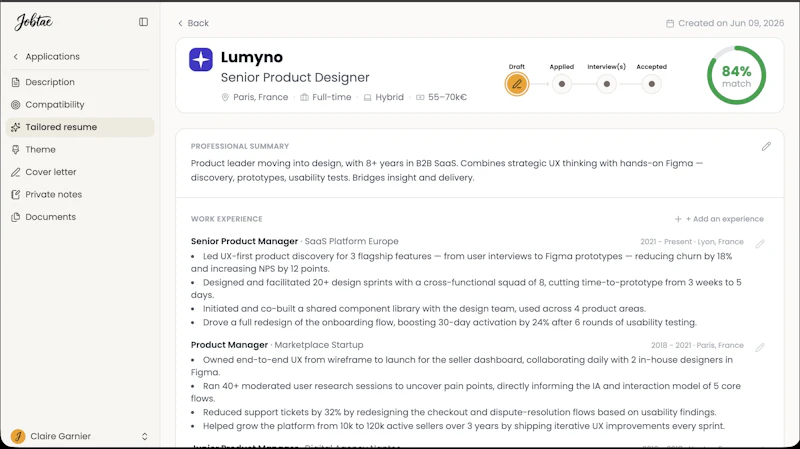Click the Senior Product Manager title
The width and height of the screenshot is (800, 449).
244,241
